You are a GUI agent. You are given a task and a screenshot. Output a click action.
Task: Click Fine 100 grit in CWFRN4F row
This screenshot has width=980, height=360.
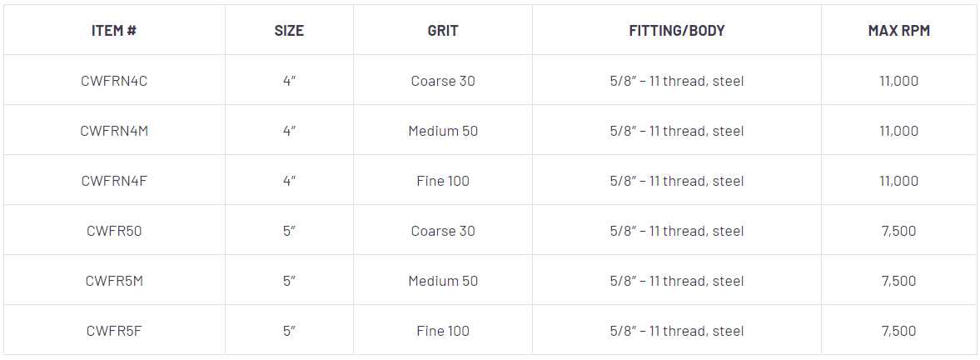point(443,181)
